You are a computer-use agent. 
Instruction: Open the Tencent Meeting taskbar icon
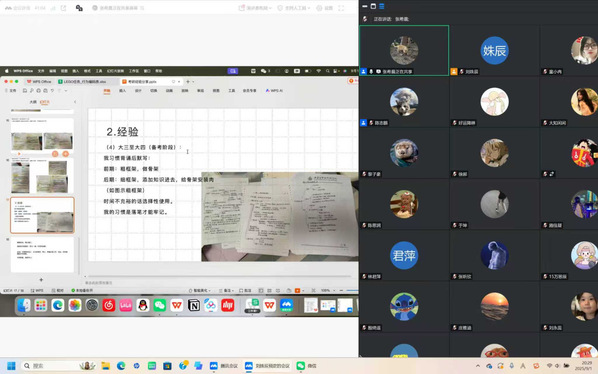click(223, 366)
